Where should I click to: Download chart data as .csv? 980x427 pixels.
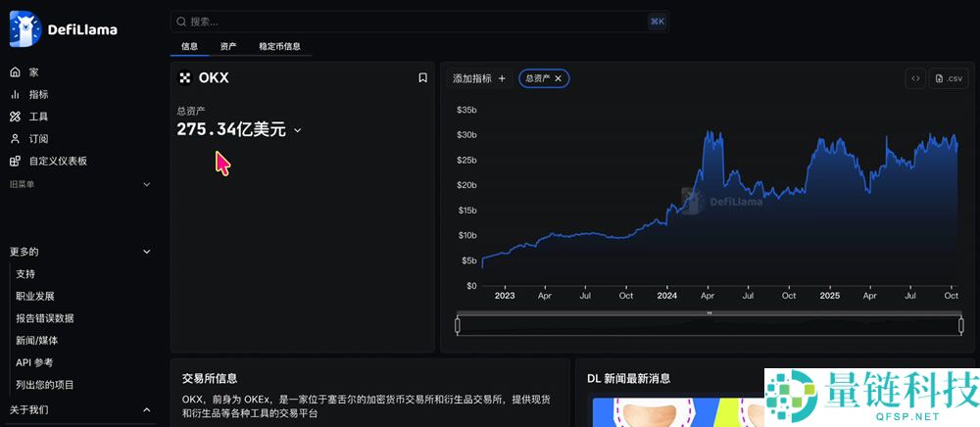(x=949, y=78)
